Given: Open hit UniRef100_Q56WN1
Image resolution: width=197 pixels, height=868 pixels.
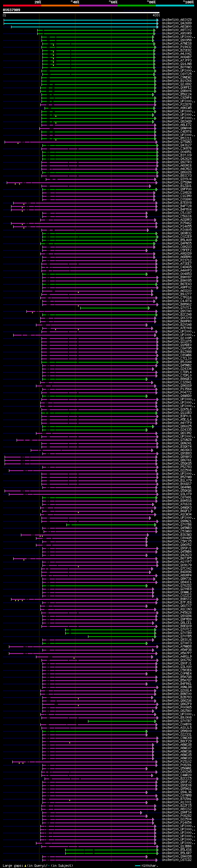Looking at the screenshot, I should point(177,768).
